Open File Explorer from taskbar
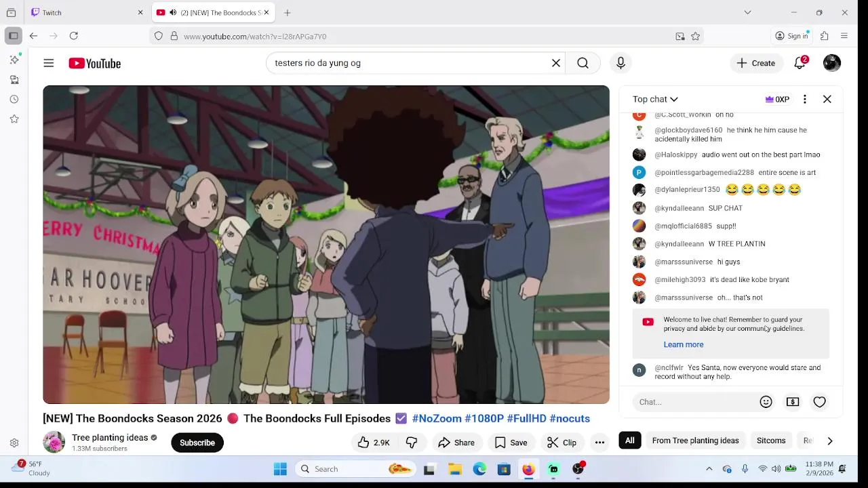Screen dimensions: 868x488 coord(455,469)
